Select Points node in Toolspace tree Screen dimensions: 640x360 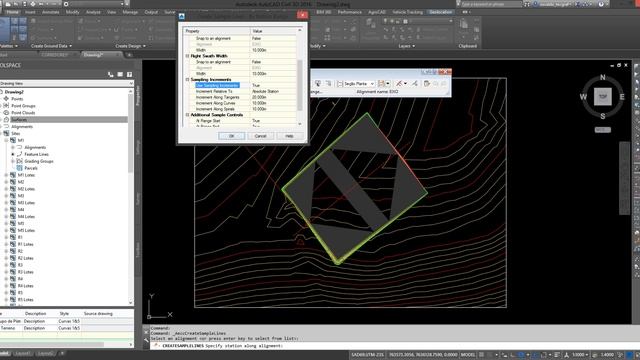[x=17, y=99]
